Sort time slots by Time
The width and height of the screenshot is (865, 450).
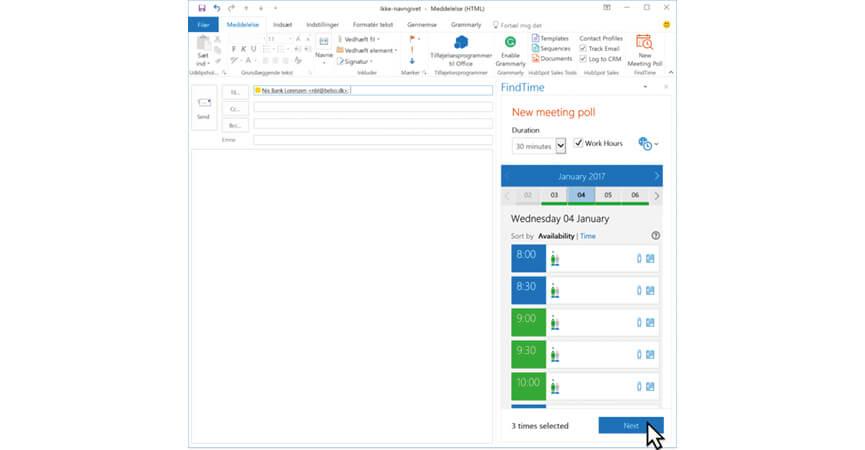[588, 236]
